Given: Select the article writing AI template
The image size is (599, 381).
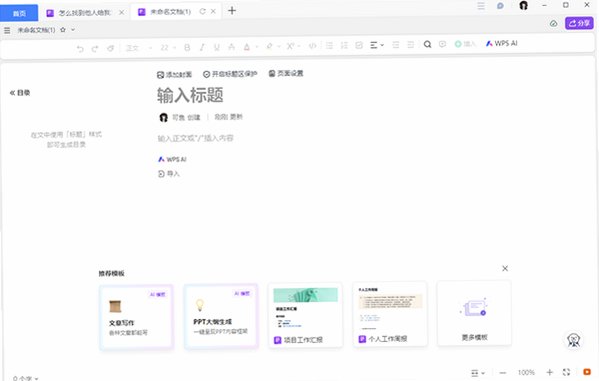Looking at the screenshot, I should point(137,317).
